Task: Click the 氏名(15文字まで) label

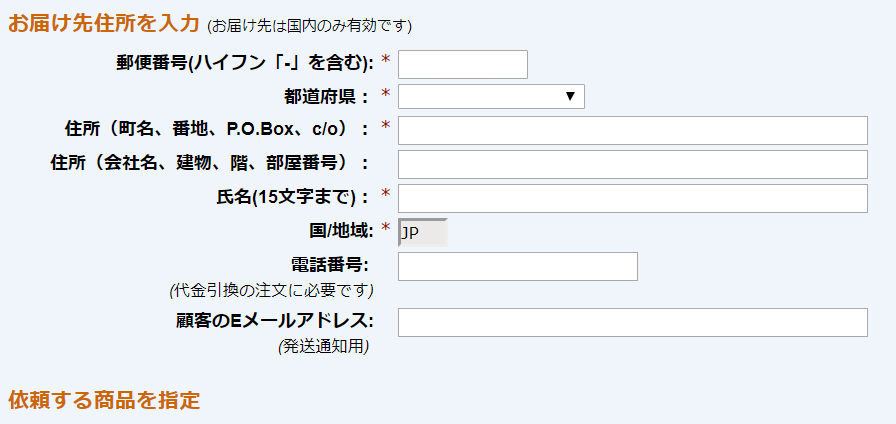Action: [x=291, y=197]
